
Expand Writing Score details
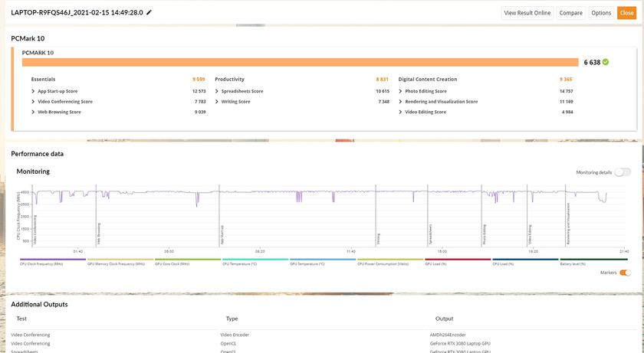click(x=217, y=101)
